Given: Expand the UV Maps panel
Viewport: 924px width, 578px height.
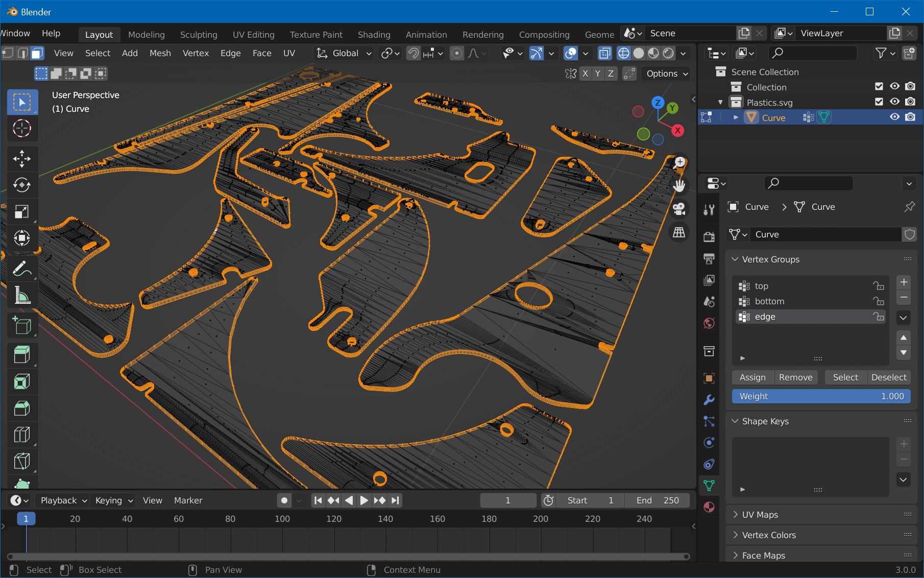Looking at the screenshot, I should (x=736, y=515).
